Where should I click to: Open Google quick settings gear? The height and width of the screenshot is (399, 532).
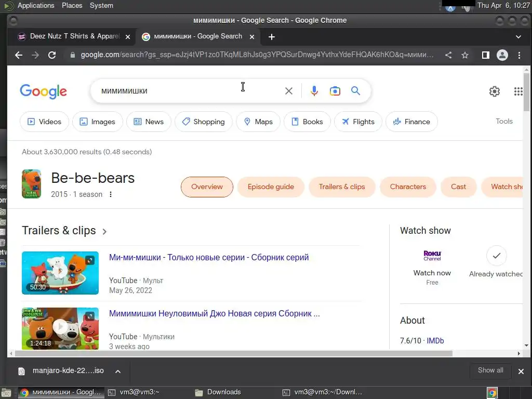495,91
